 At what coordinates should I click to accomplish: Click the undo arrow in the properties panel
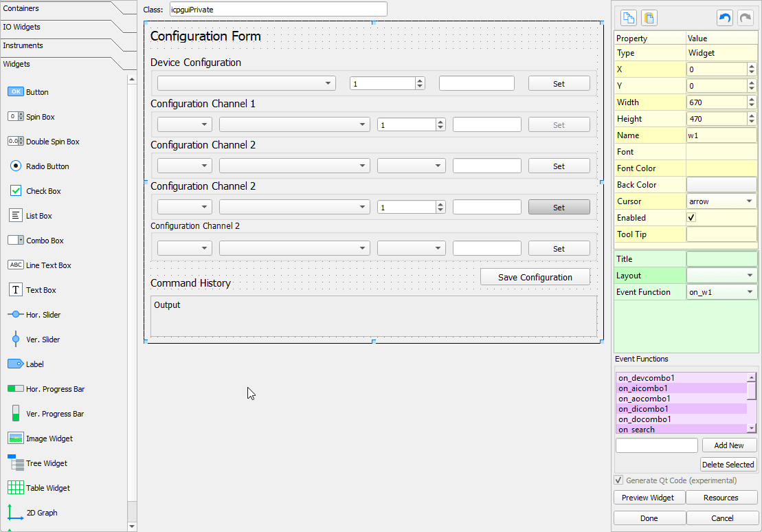point(726,17)
